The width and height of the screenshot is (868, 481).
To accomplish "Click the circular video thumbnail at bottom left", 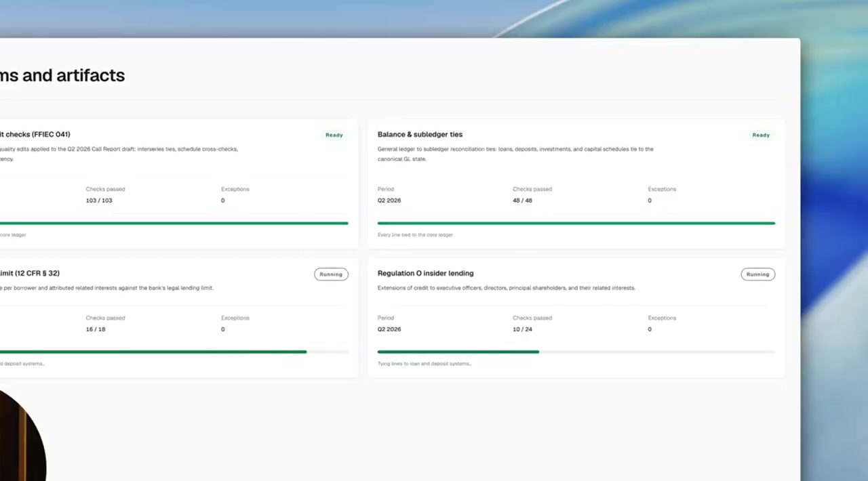I will (x=22, y=434).
